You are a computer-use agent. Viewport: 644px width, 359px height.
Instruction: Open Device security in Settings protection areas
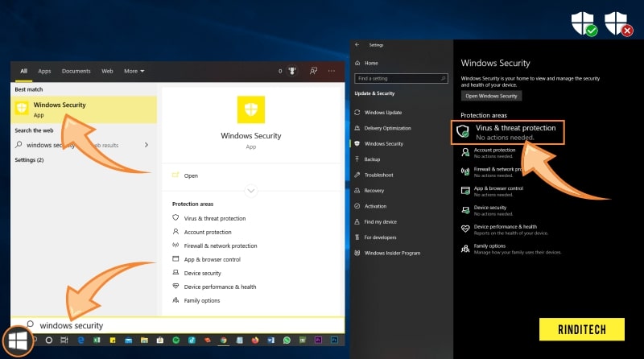pyautogui.click(x=487, y=210)
